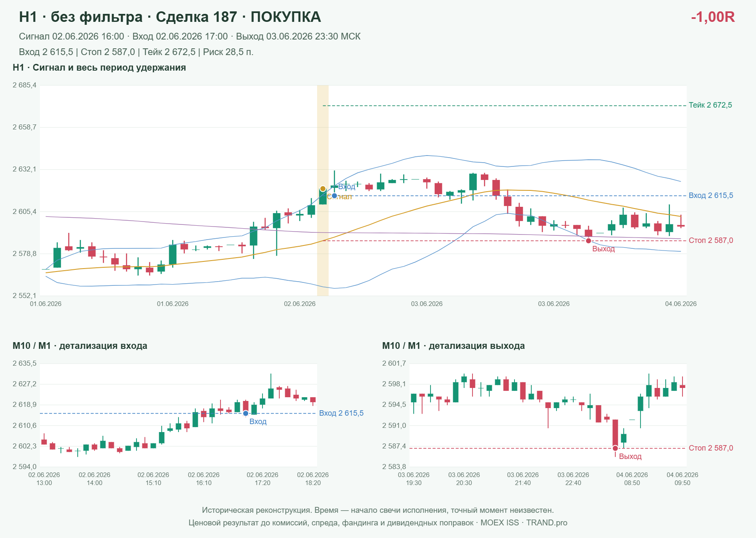The height and width of the screenshot is (538, 756).
Task: Click the 'Выход' annotation on H1 chart
Action: click(604, 249)
